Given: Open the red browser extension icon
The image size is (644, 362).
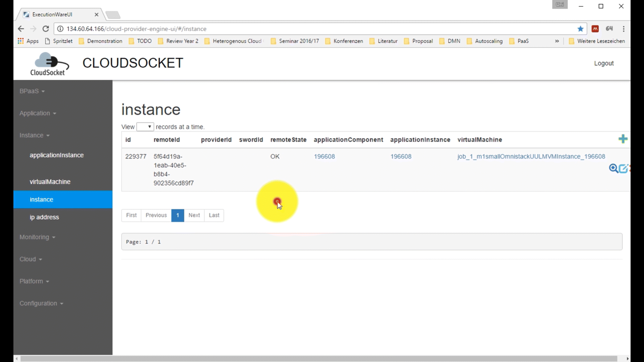Looking at the screenshot, I should tap(595, 29).
